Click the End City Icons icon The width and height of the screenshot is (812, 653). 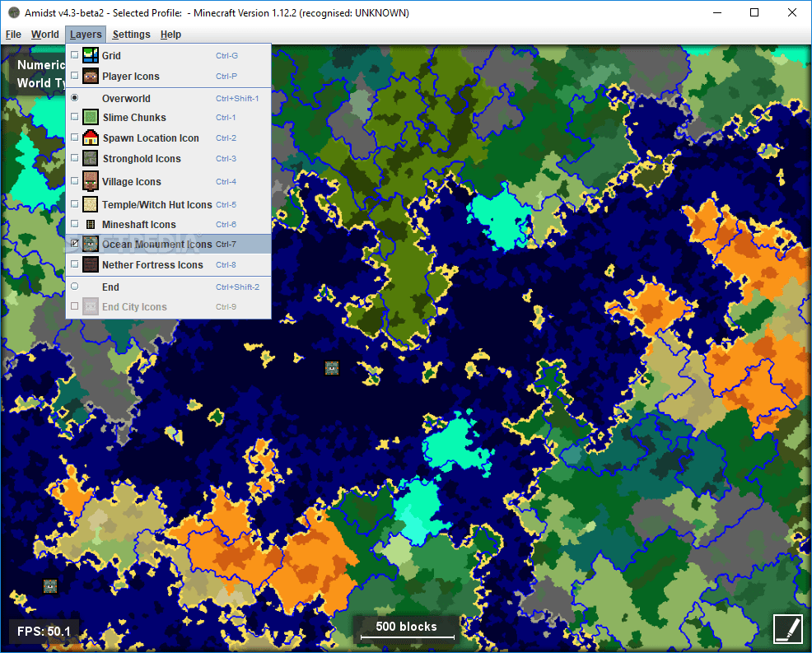(90, 306)
